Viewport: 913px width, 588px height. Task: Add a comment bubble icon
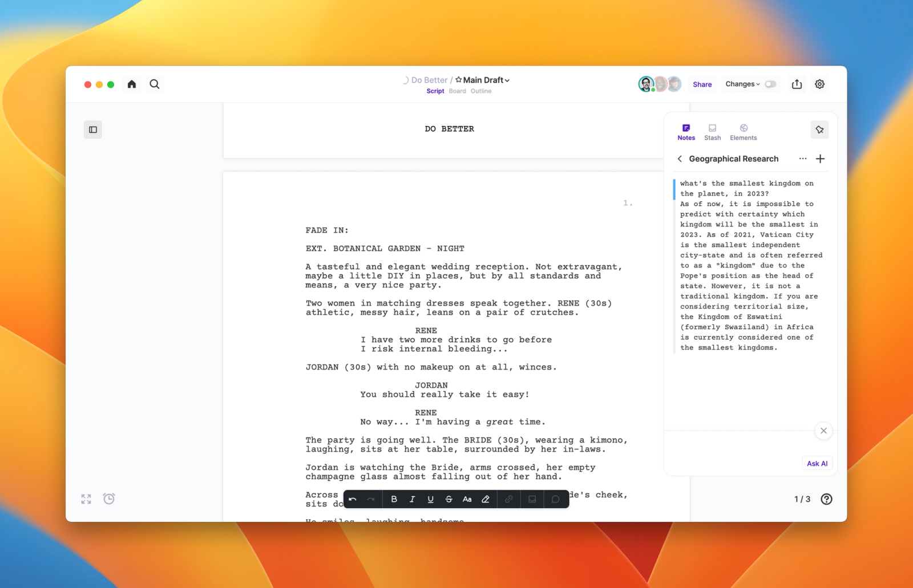point(555,499)
